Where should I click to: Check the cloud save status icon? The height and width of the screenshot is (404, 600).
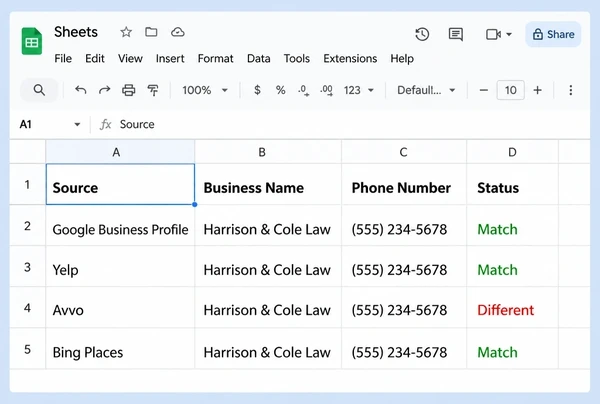coord(178,32)
